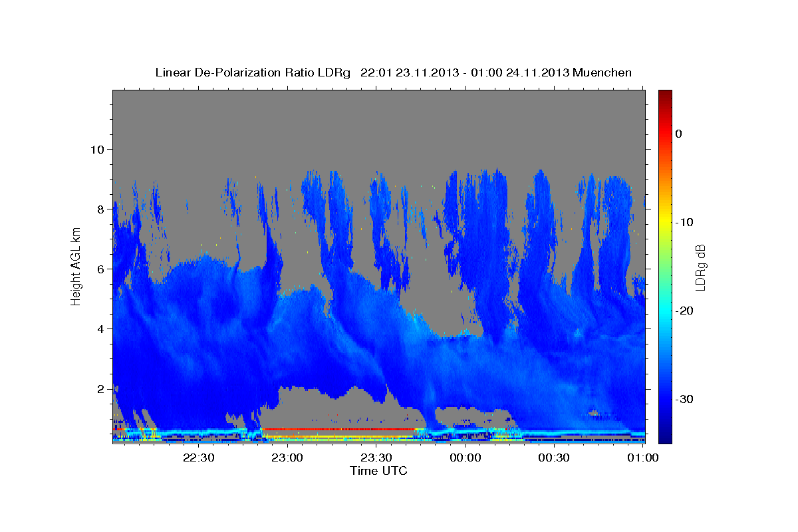The image size is (798, 532).
Task: Click the height tick label 8
Action: pyautogui.click(x=100, y=209)
